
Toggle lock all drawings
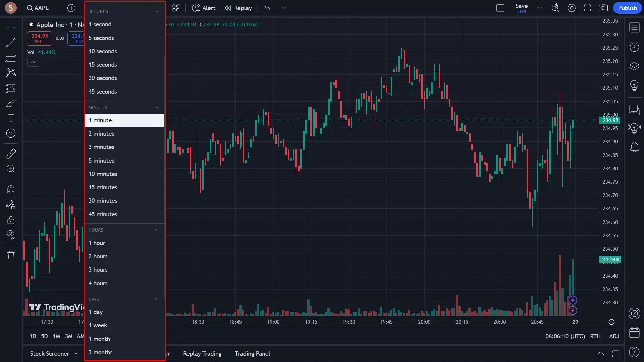11,220
